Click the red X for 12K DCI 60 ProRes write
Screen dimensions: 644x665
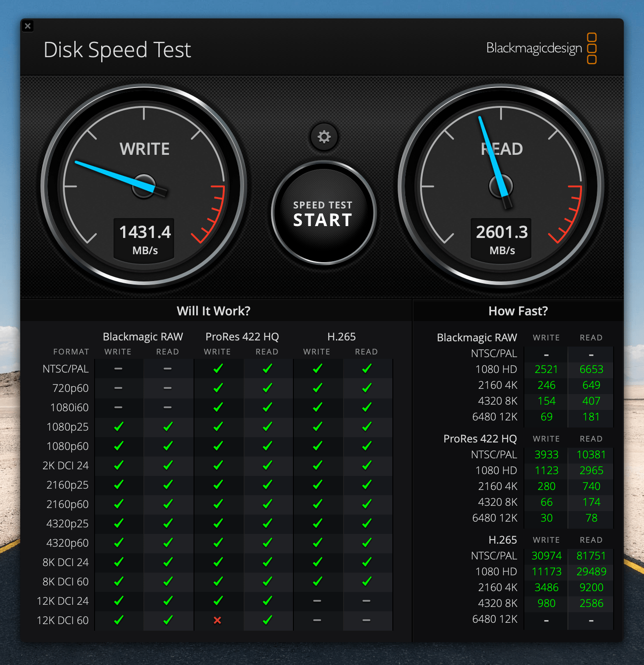click(x=217, y=620)
